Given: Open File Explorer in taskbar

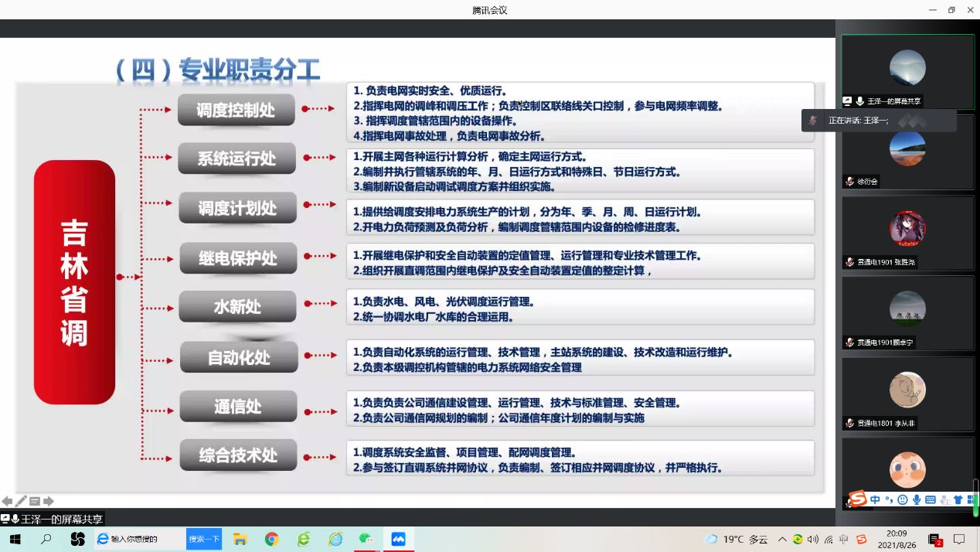Looking at the screenshot, I should pos(240,539).
